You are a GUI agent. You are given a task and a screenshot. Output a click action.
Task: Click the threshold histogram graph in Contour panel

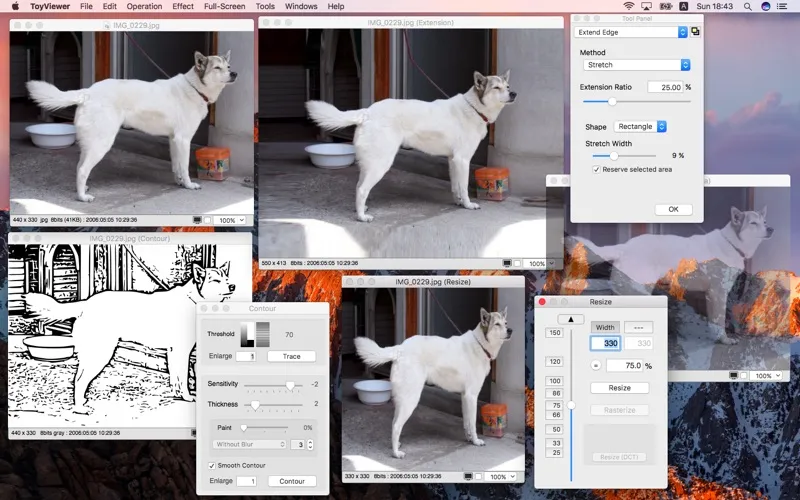[247, 334]
